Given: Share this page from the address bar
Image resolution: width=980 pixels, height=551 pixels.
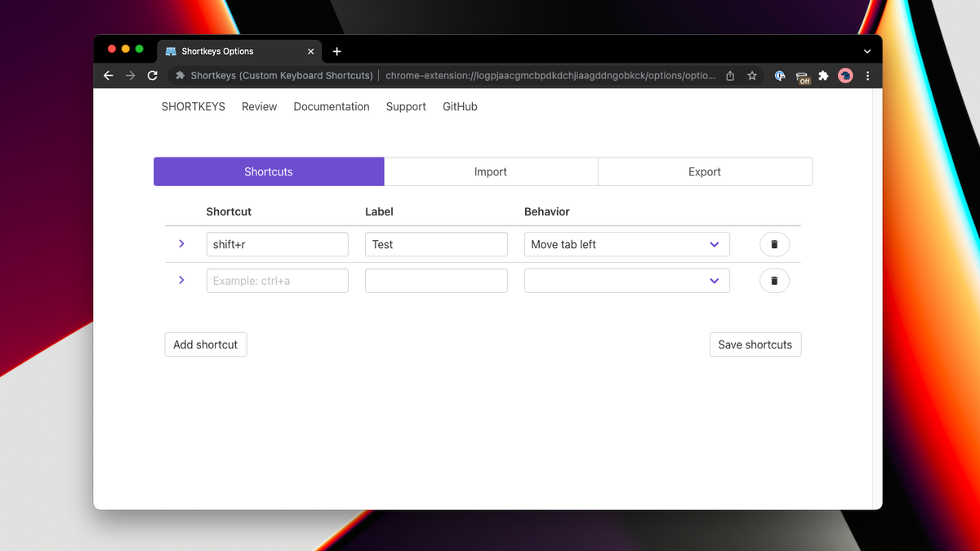Looking at the screenshot, I should point(730,75).
